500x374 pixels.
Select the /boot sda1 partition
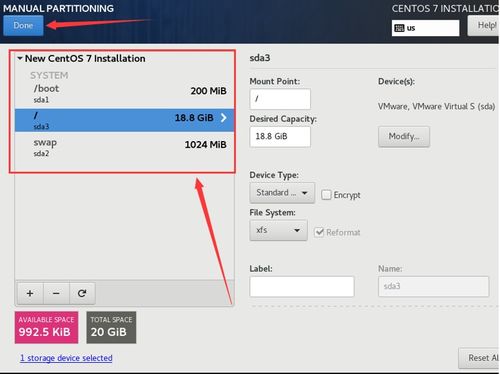click(124, 93)
